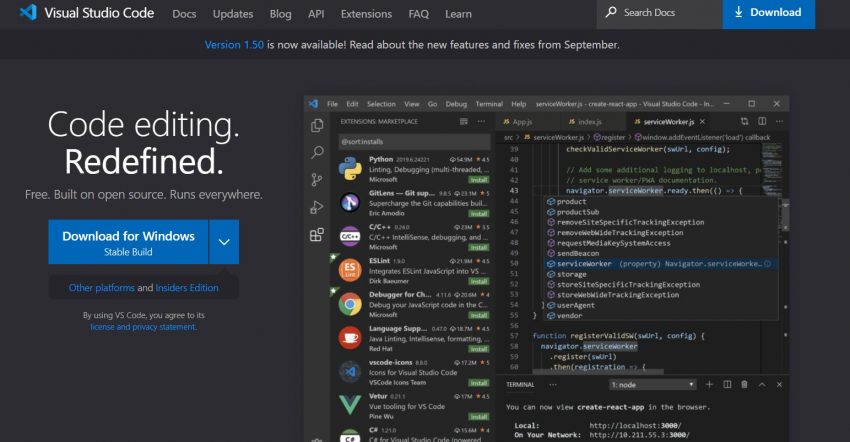850x442 pixels.
Task: Open the Insiders Edition link
Action: [x=187, y=288]
